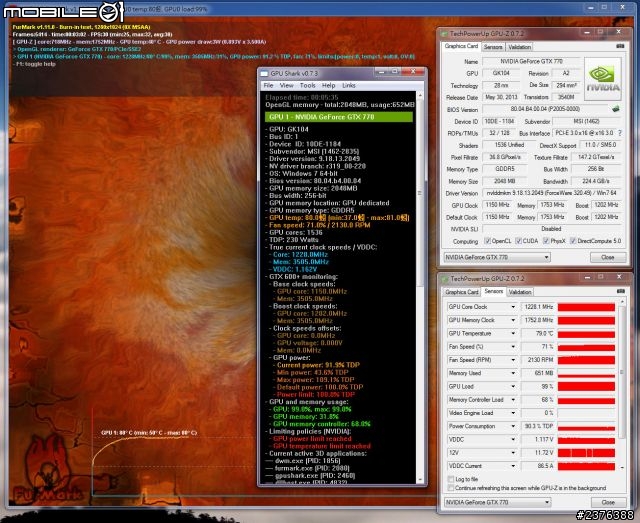Click the BIOS Version field 80.04.B4.00.04
This screenshot has width=640, height=523.
pos(545,109)
